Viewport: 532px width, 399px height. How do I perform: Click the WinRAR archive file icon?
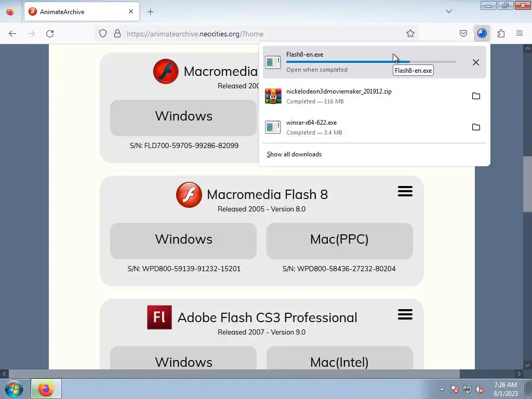(x=273, y=96)
